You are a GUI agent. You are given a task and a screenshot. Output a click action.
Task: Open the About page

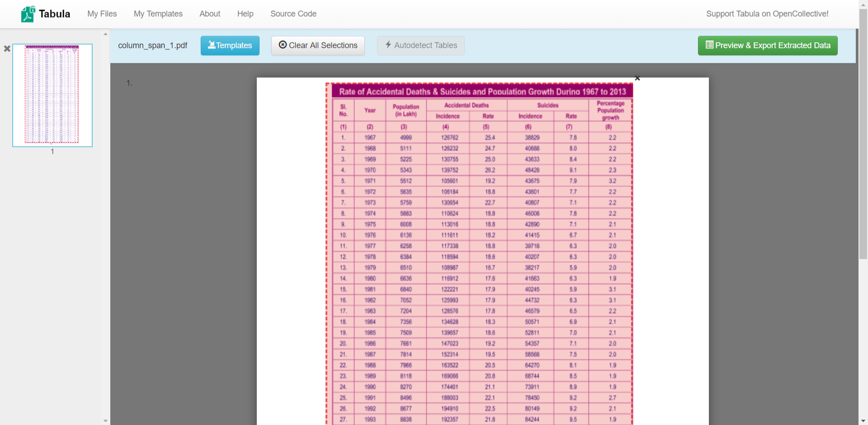(210, 14)
